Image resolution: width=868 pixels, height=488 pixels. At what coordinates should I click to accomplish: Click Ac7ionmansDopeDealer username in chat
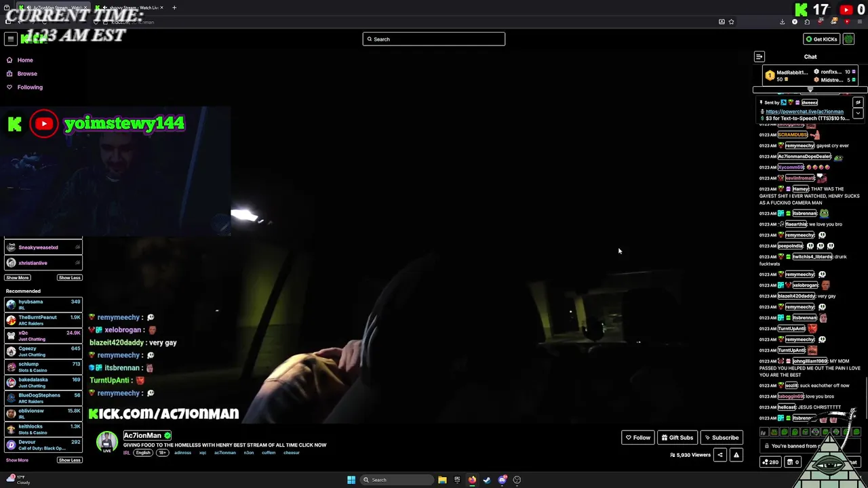[x=804, y=157]
